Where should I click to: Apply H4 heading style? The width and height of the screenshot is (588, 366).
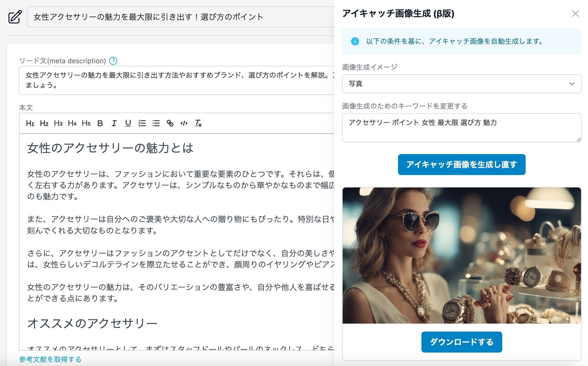click(x=72, y=123)
